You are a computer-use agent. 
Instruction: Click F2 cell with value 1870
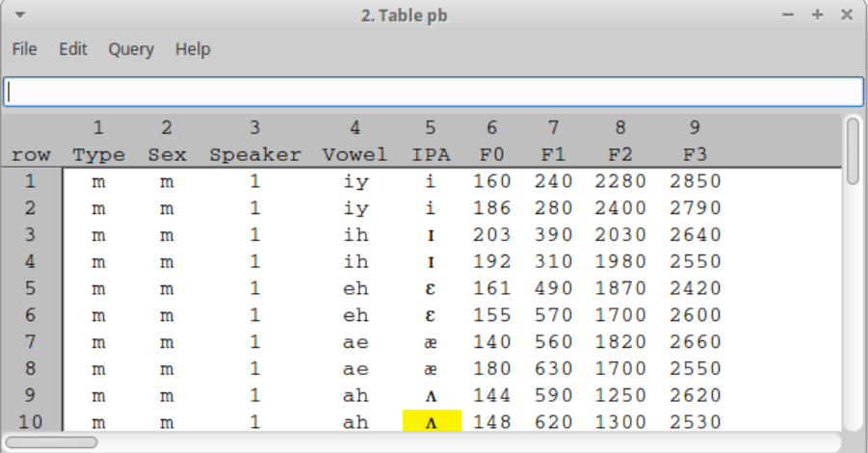pos(620,288)
